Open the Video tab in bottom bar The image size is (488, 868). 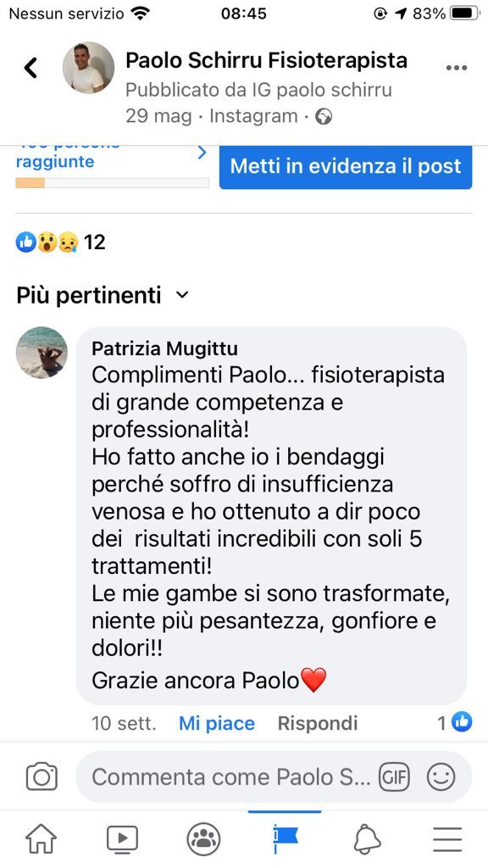(x=122, y=838)
